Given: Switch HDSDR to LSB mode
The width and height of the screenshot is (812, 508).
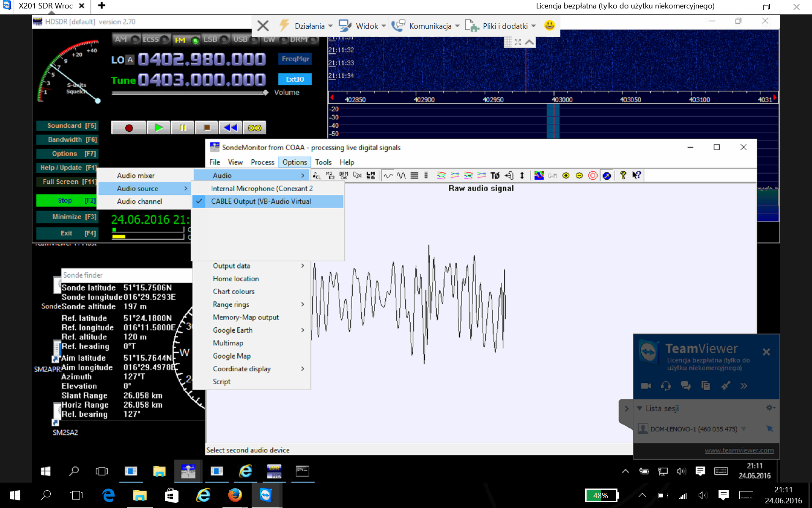Looking at the screenshot, I should pos(216,39).
